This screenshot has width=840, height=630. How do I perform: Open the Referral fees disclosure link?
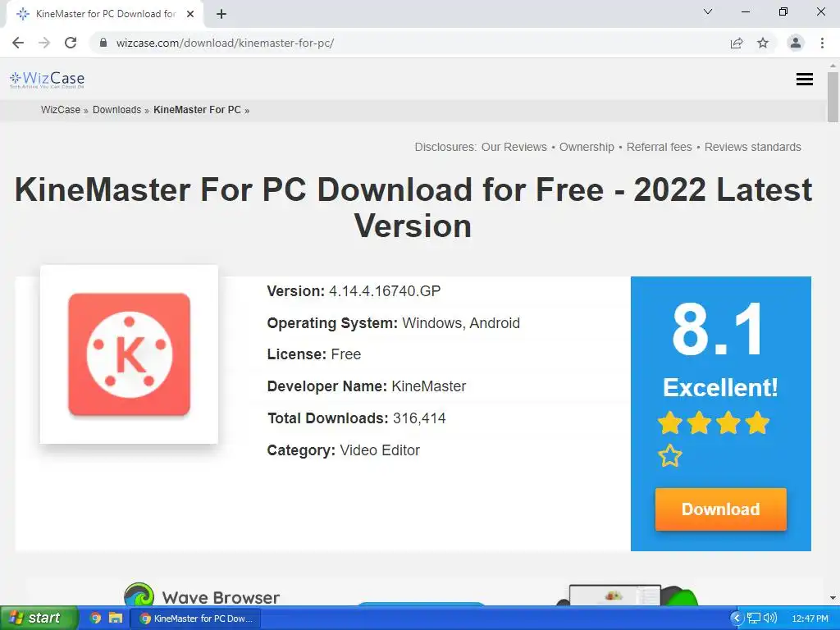pos(659,147)
